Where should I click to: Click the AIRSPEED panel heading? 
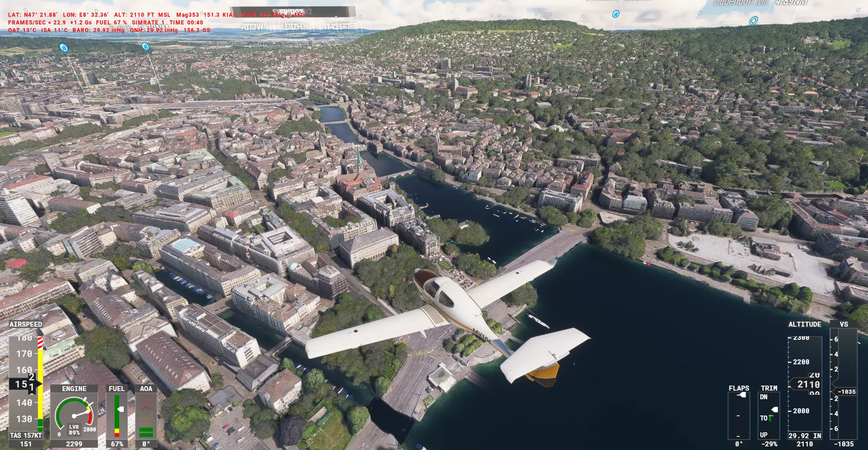pyautogui.click(x=26, y=324)
